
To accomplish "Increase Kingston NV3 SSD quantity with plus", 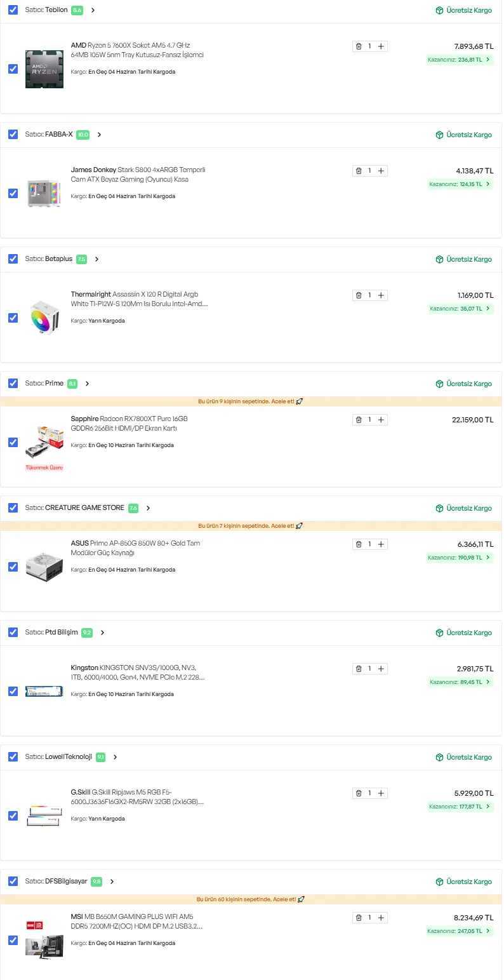I will 381,669.
